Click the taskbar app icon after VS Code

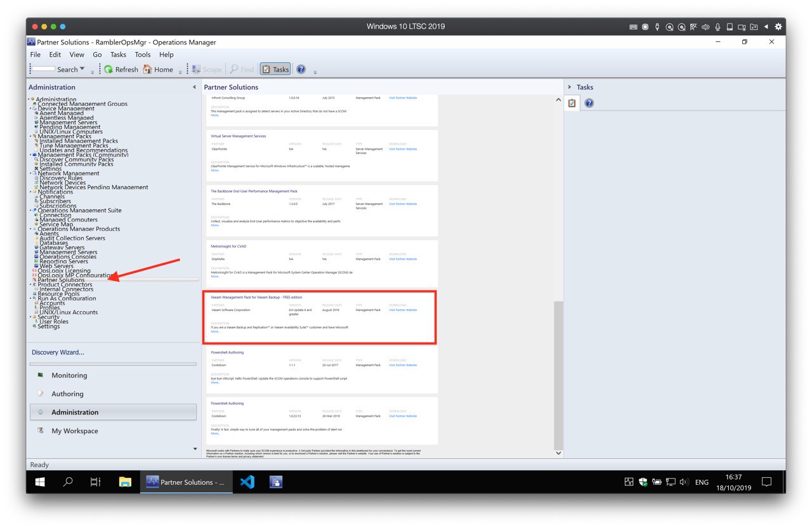(x=276, y=482)
